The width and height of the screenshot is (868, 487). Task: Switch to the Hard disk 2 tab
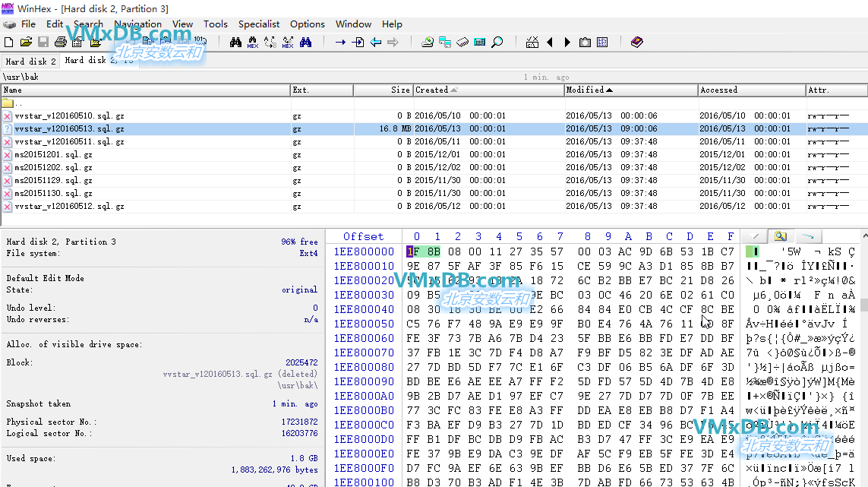30,62
